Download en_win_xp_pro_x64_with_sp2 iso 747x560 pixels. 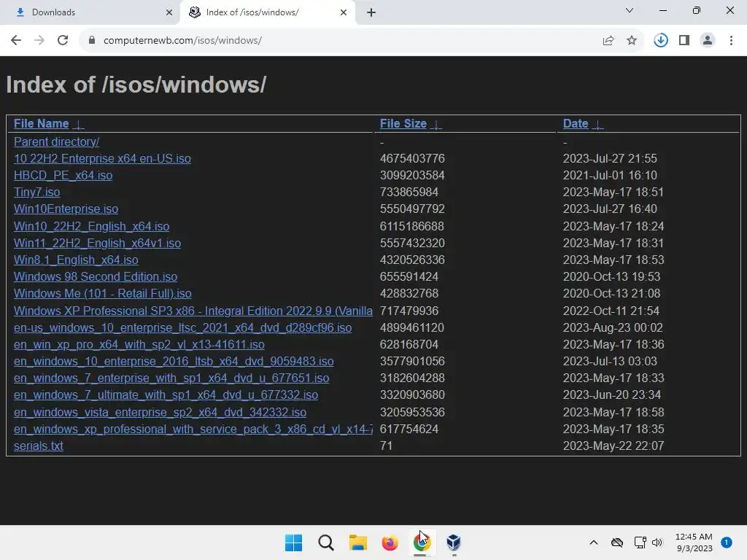pyautogui.click(x=139, y=345)
